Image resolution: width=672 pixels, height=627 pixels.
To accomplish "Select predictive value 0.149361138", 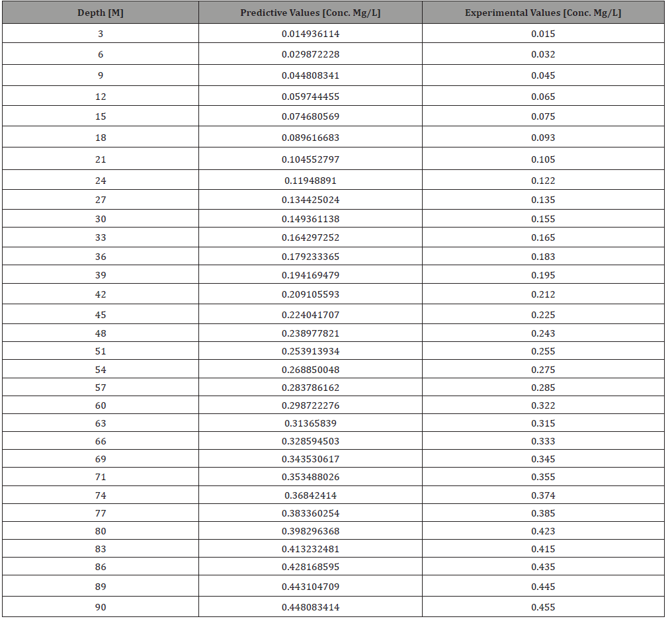I will pyautogui.click(x=310, y=219).
